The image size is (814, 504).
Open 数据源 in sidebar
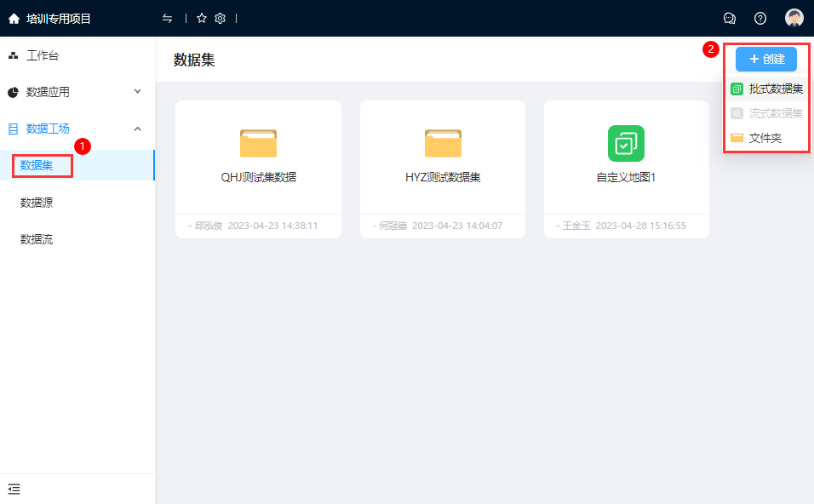[x=37, y=203]
